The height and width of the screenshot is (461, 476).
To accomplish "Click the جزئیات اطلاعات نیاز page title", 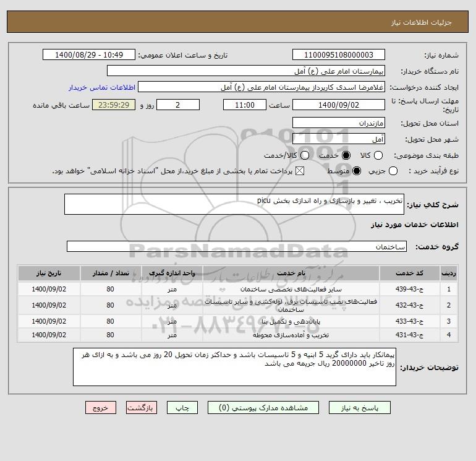I will click(422, 22).
